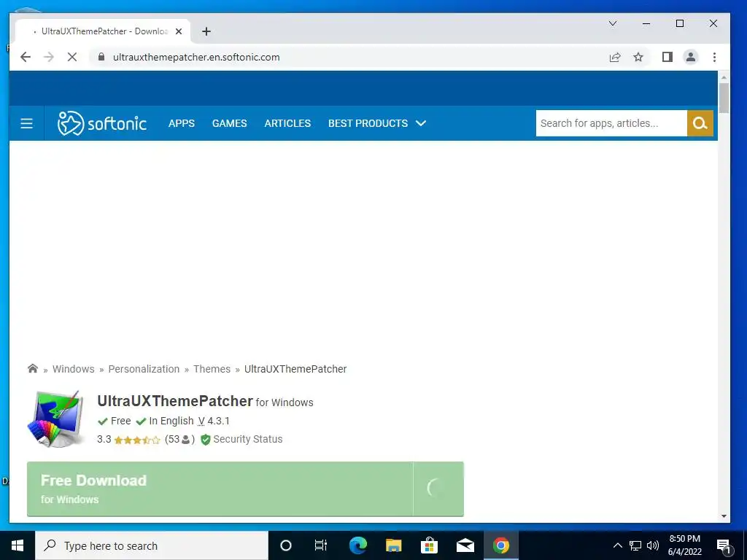
Task: Open Microsoft Store from taskbar
Action: [429, 545]
